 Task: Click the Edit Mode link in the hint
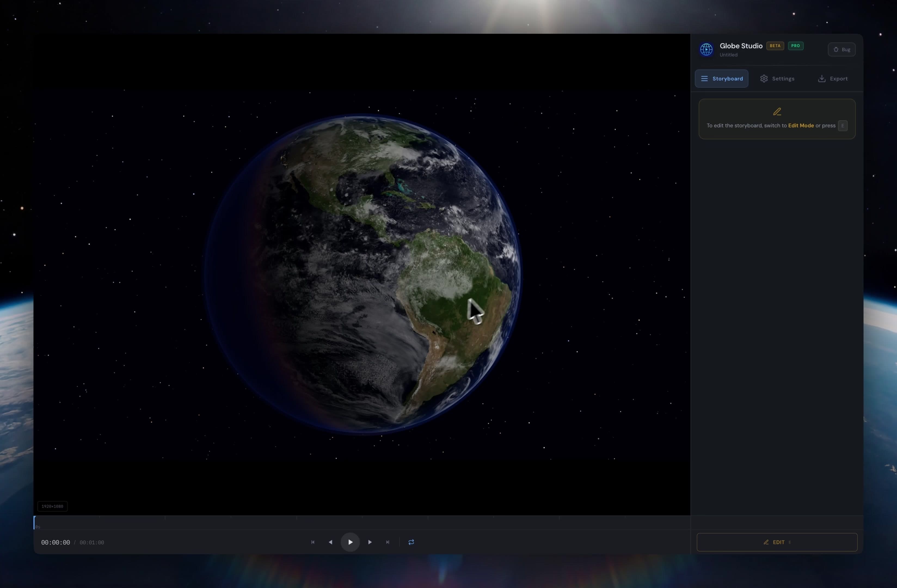point(801,125)
